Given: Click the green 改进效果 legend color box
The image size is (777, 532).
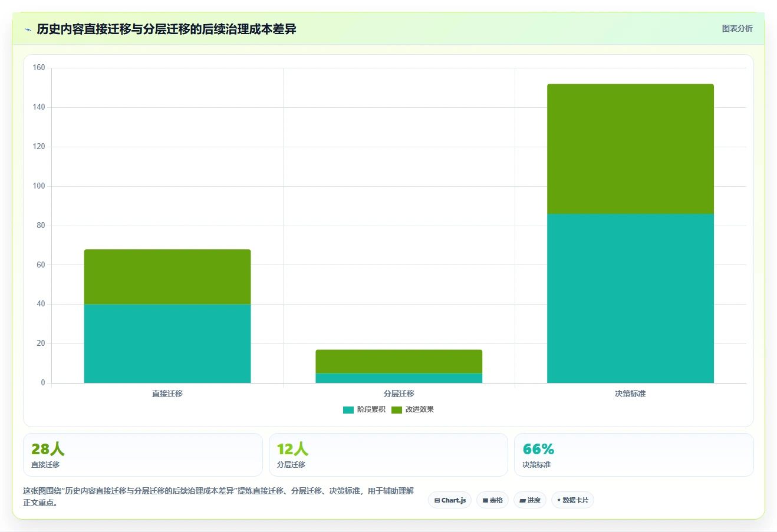Looking at the screenshot, I should coord(397,409).
